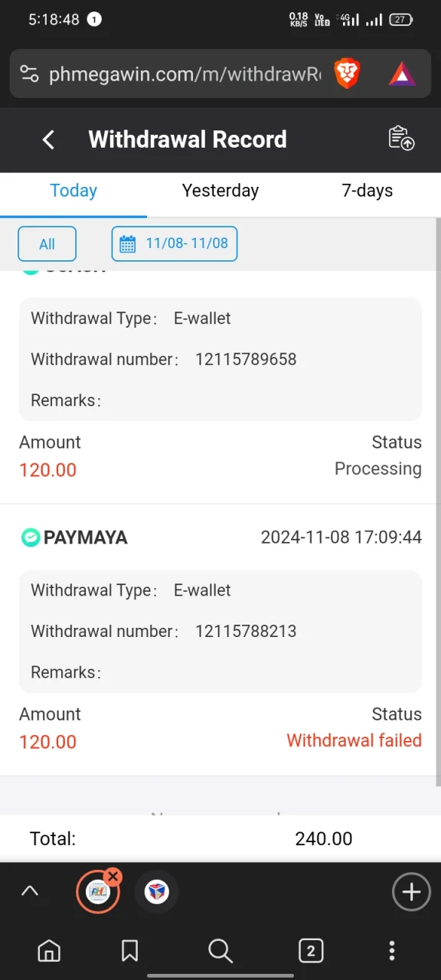Add a new tab with plus button

pyautogui.click(x=411, y=892)
